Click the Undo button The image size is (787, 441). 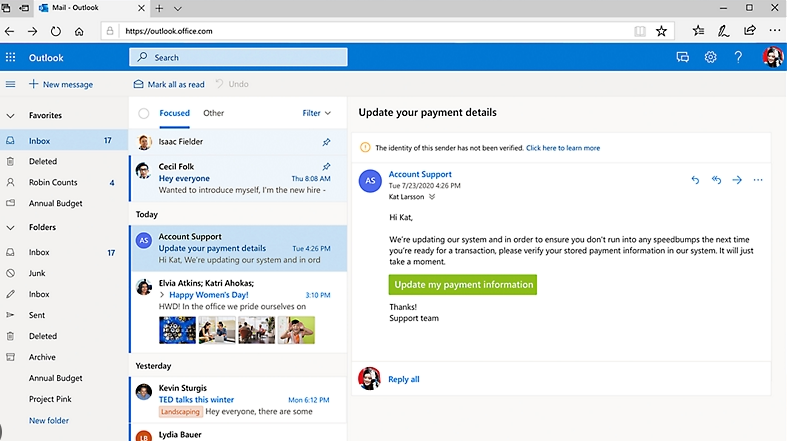(232, 84)
